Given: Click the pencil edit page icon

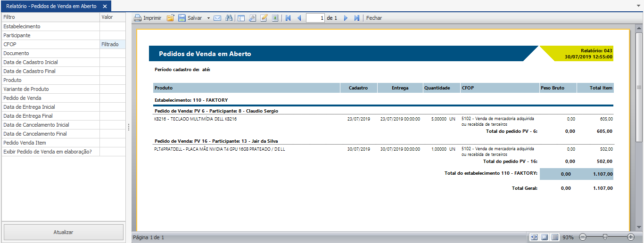Looking at the screenshot, I should pyautogui.click(x=264, y=18).
